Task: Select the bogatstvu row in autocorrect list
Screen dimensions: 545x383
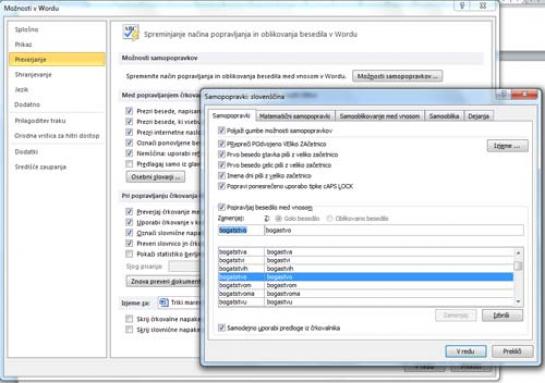Action: [x=366, y=302]
